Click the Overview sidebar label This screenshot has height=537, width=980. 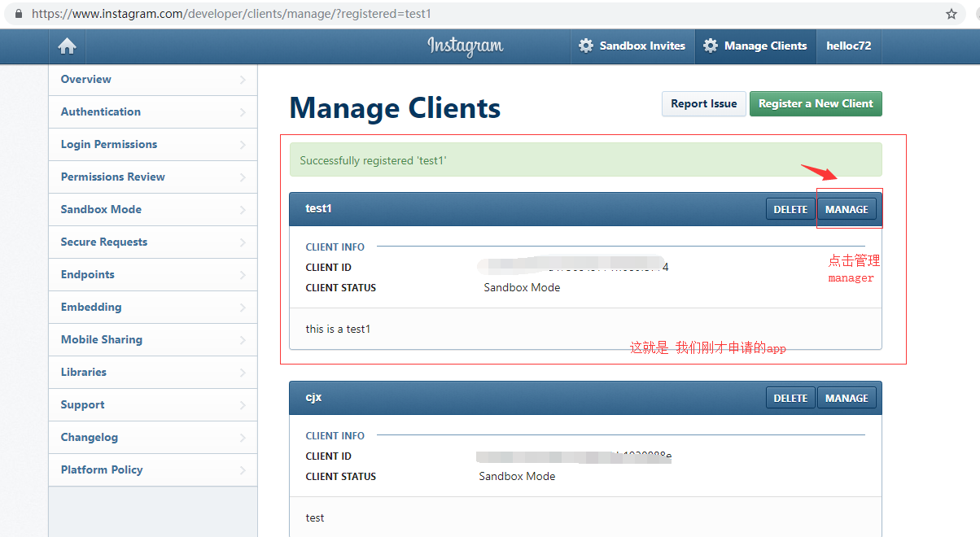85,79
